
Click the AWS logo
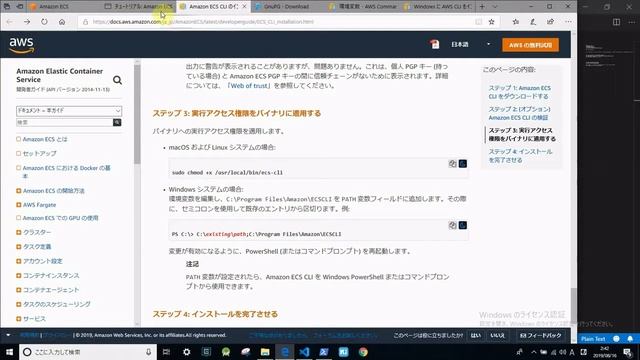[x=21, y=45]
